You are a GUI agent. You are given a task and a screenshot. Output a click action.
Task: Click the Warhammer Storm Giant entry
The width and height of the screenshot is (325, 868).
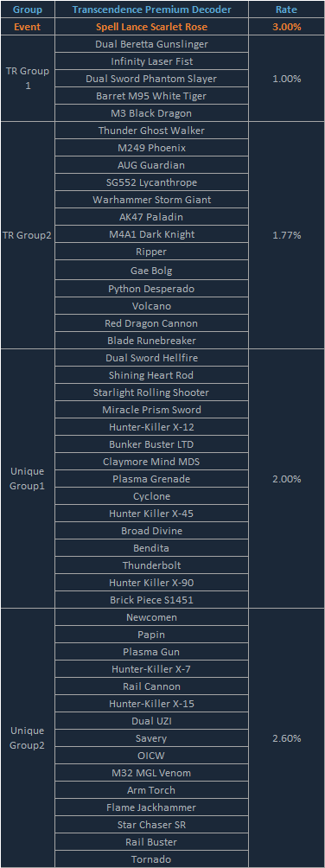click(152, 200)
